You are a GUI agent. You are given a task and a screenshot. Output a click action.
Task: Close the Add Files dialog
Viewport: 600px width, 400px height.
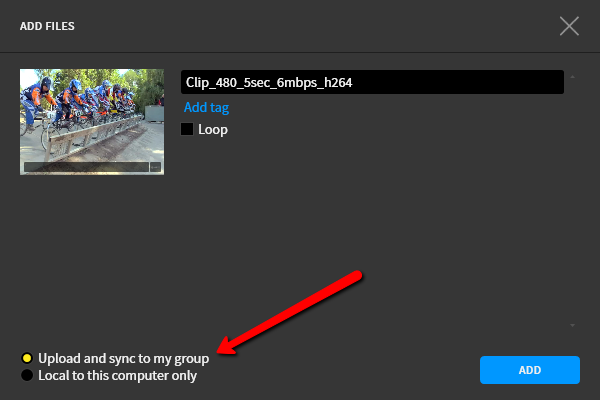569,26
